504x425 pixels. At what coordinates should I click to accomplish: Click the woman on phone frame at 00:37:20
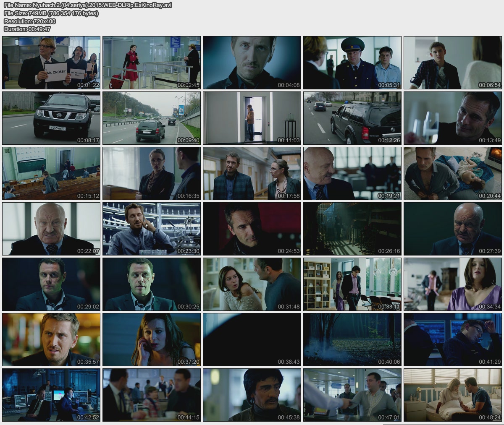(x=152, y=339)
